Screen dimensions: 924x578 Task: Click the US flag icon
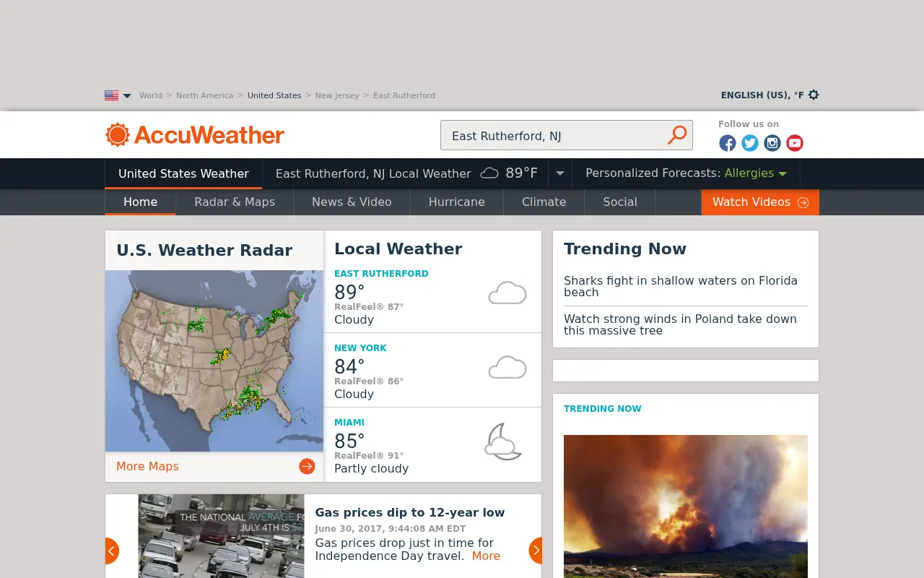[111, 95]
